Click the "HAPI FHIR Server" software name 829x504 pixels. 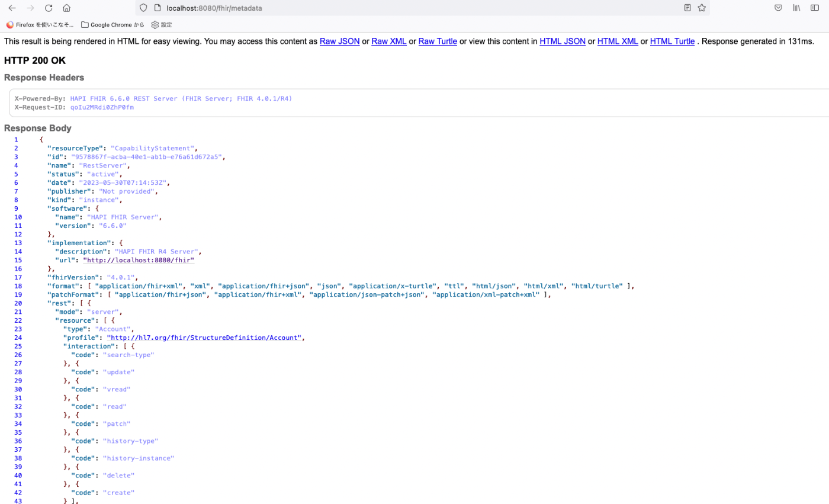point(123,217)
